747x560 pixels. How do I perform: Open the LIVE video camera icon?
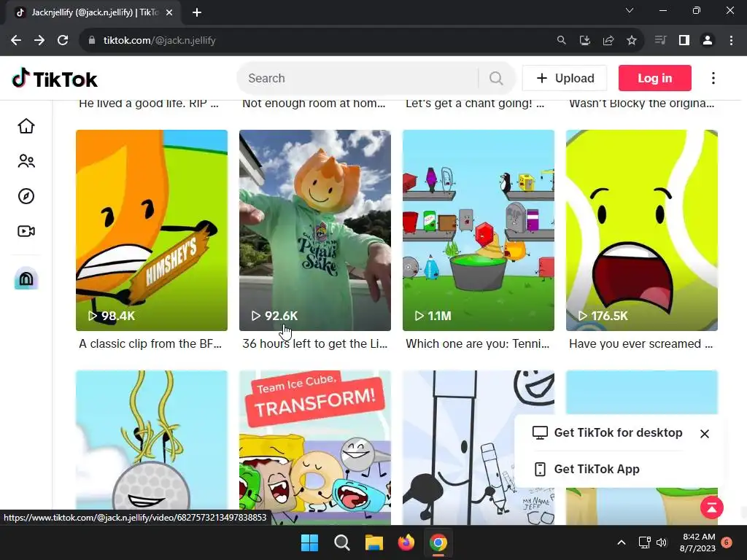pyautogui.click(x=26, y=231)
